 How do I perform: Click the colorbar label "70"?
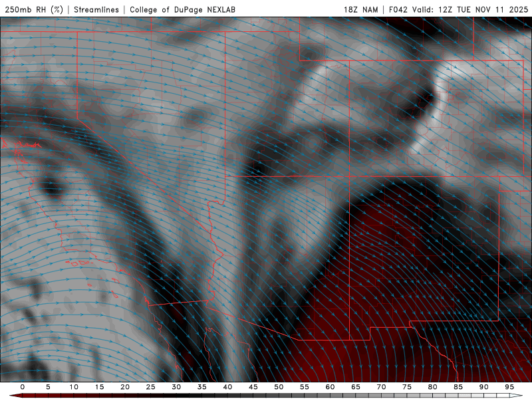[x=381, y=387]
